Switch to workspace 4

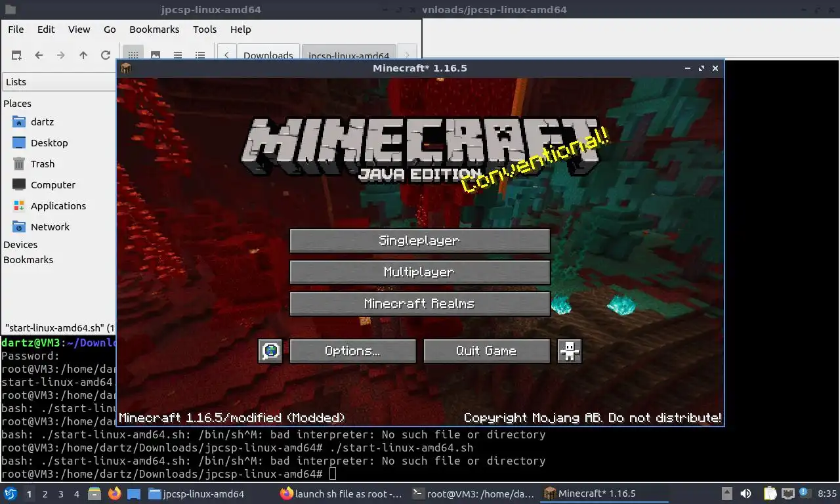click(x=77, y=493)
